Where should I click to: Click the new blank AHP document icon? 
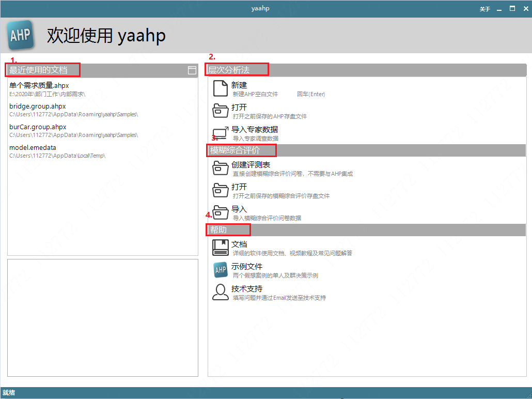pos(220,88)
